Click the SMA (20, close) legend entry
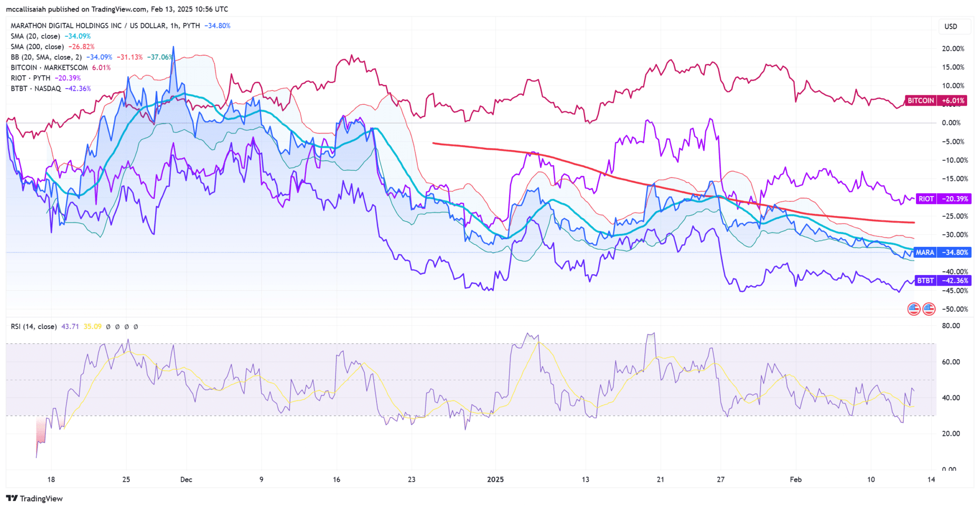980x509 pixels. (x=35, y=36)
